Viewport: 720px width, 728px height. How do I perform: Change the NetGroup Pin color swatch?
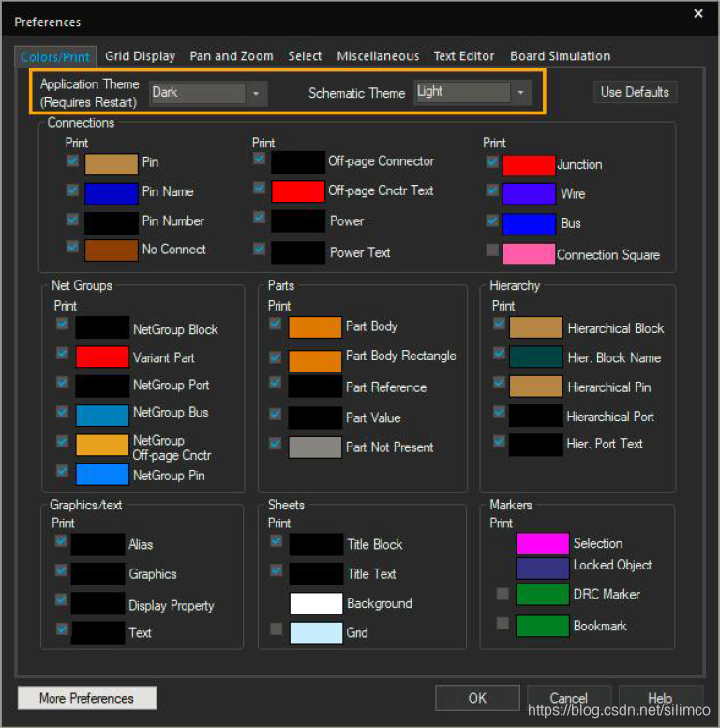pos(102,475)
